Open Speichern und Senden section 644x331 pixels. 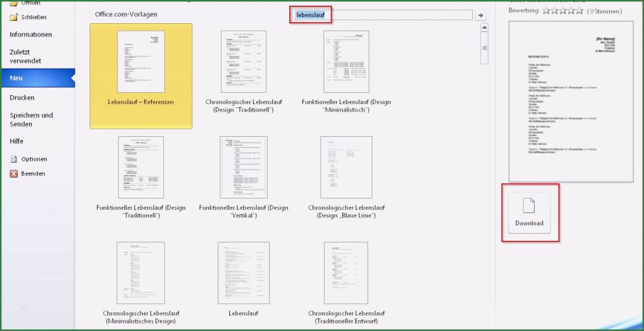(32, 120)
